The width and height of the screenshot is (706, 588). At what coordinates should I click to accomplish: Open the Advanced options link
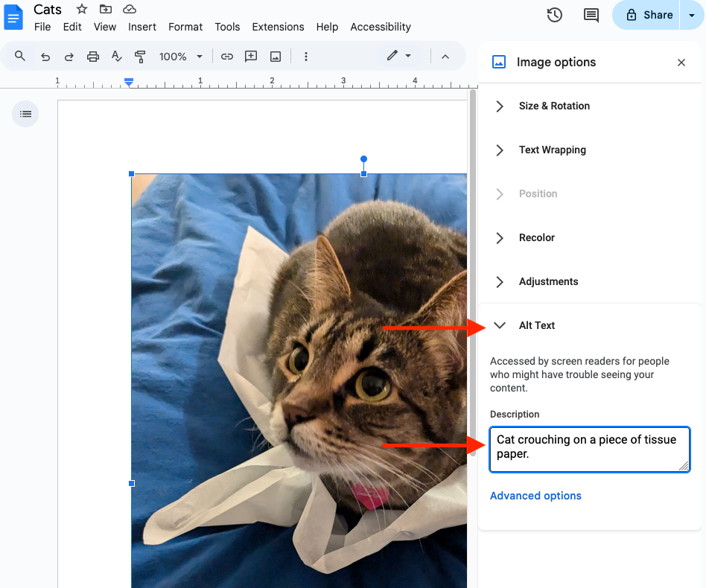(x=535, y=496)
